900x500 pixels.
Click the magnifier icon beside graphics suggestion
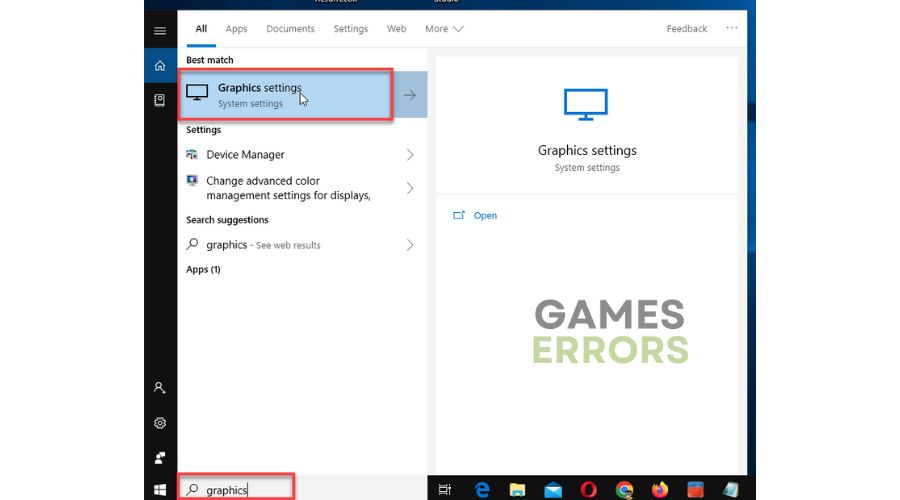(x=192, y=244)
